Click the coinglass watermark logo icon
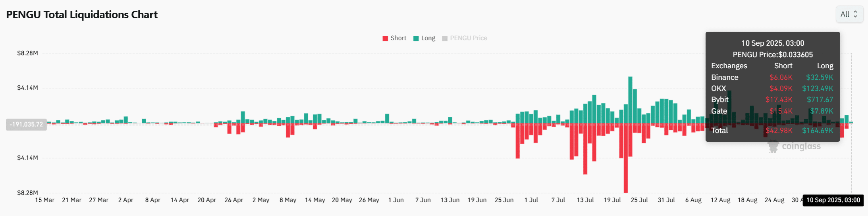The height and width of the screenshot is (216, 868). pos(773,147)
